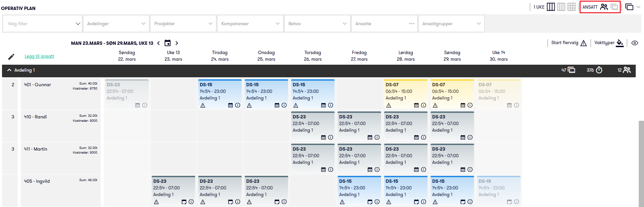
Task: Open the Ansatte selector with three dots
Action: point(384,24)
